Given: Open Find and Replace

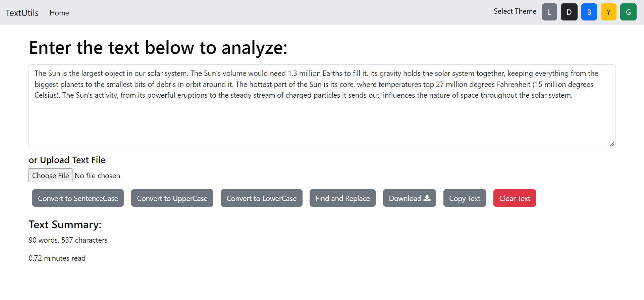Looking at the screenshot, I should [x=342, y=198].
